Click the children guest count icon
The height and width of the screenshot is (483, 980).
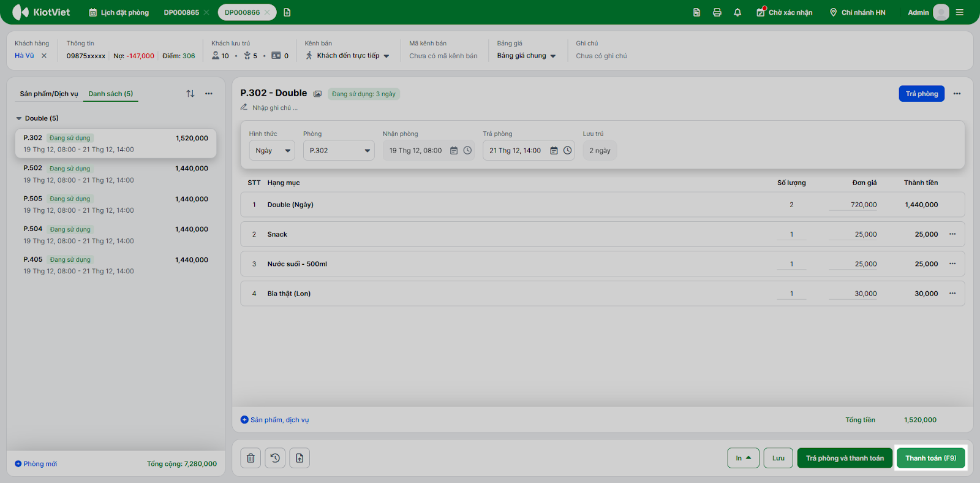coord(247,56)
